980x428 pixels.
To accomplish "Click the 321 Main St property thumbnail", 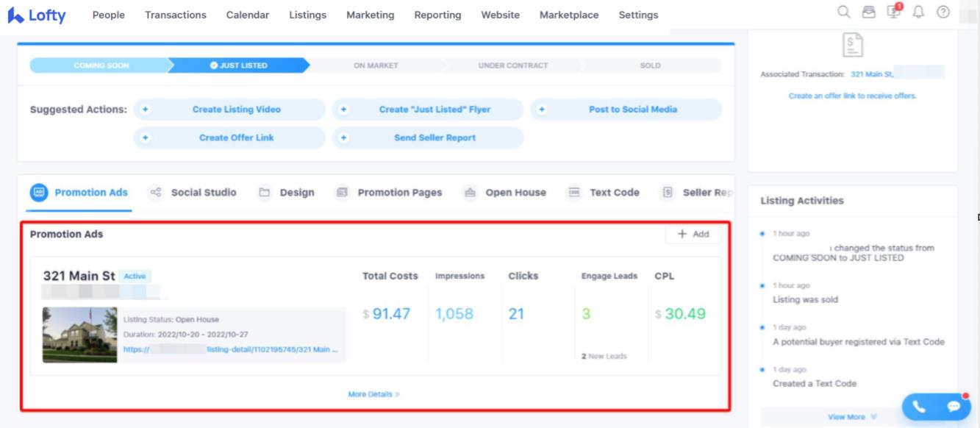I will coord(79,335).
